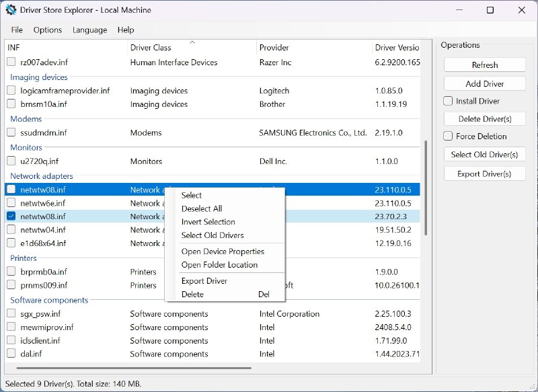The height and width of the screenshot is (392, 538).
Task: Collapse the Printers group
Action: tap(23, 258)
